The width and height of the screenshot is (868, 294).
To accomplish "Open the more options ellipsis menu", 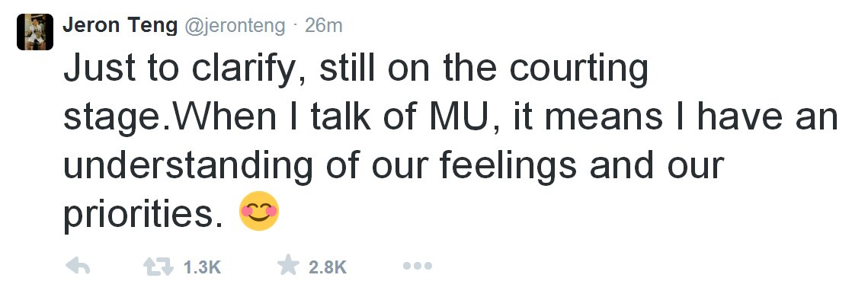I will [x=418, y=267].
